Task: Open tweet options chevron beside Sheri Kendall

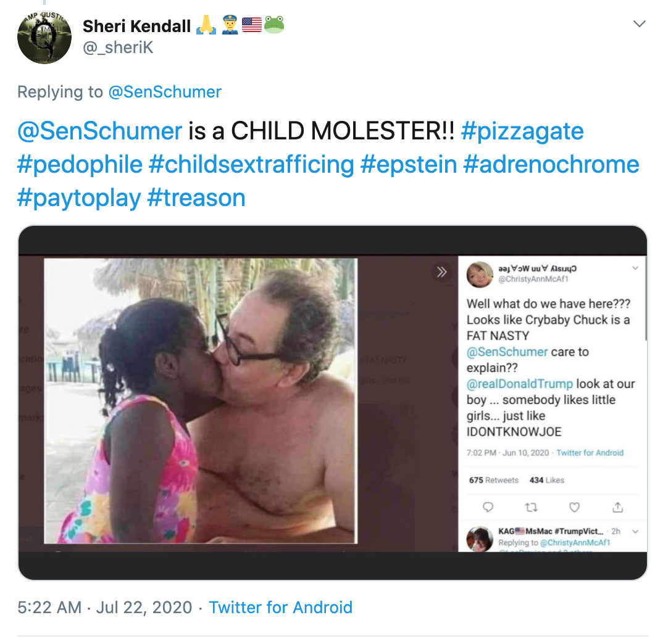Action: pos(640,24)
